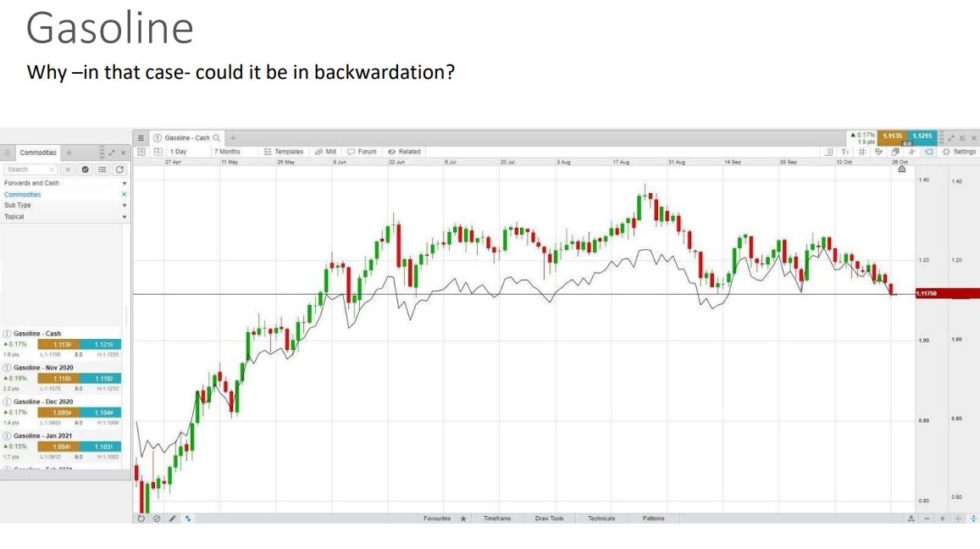
Task: Toggle the gridlines icon in the top toolbar
Action: tap(862, 152)
